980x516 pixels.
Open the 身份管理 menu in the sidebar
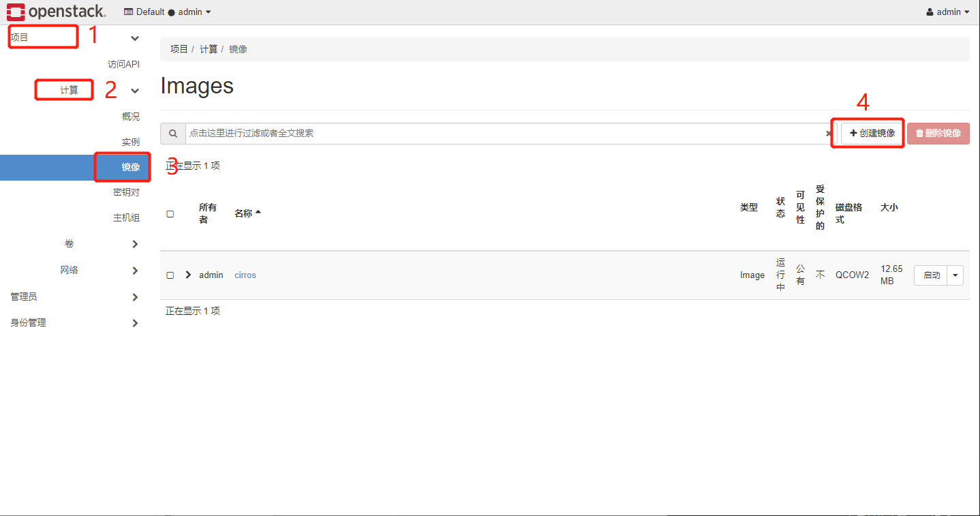coord(28,322)
